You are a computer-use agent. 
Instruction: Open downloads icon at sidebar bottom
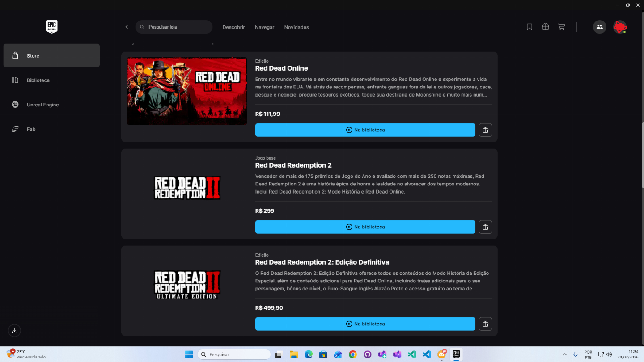[14, 330]
